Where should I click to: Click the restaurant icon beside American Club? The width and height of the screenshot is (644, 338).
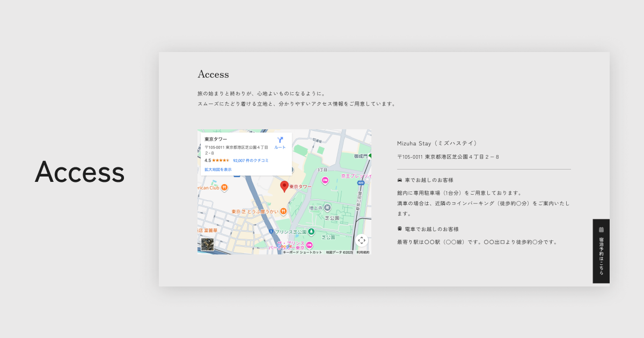(x=224, y=187)
